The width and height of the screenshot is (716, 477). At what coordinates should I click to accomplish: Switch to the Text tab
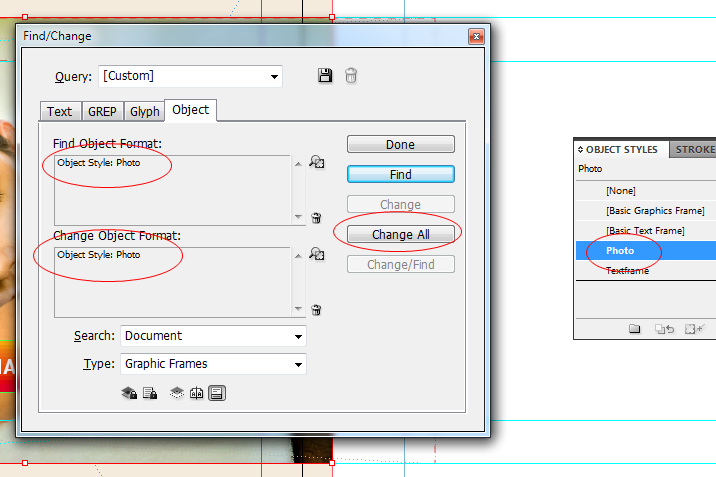(x=60, y=111)
